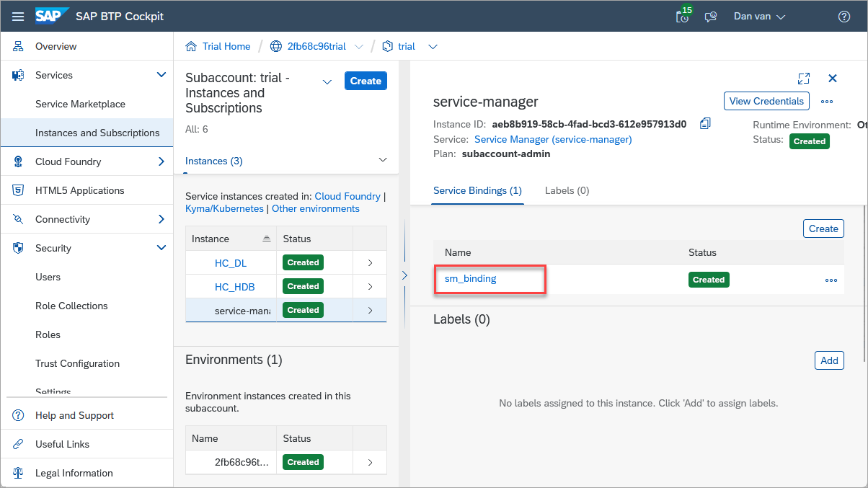Click the Help and Support icon
This screenshot has height=488, width=868.
click(x=19, y=415)
